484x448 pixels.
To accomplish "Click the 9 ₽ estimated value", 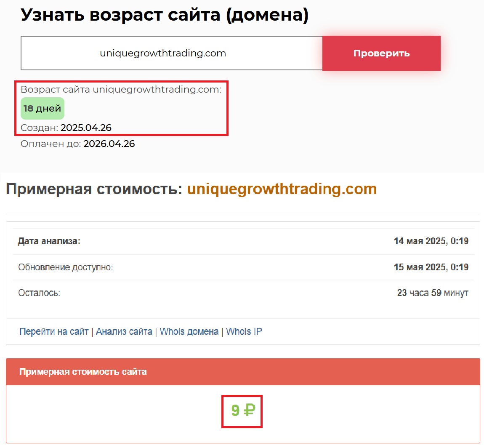I will coord(242,411).
